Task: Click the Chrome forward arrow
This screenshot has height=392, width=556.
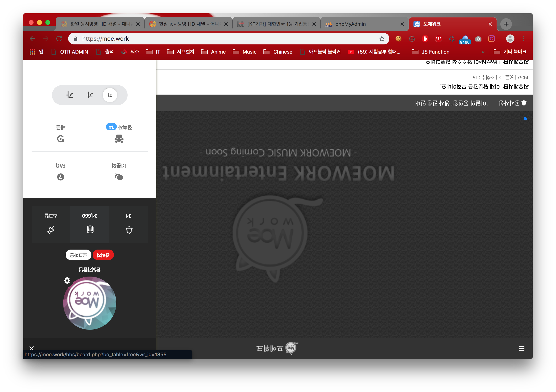Action: click(46, 39)
